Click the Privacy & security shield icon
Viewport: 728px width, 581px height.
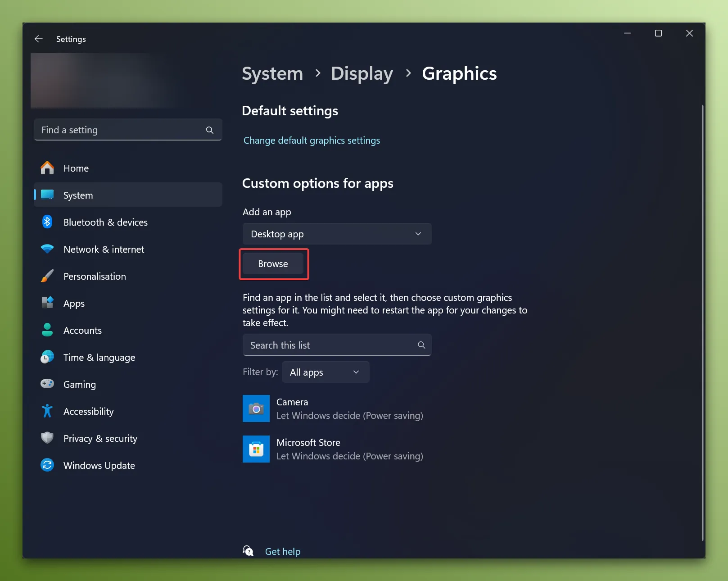click(x=47, y=438)
